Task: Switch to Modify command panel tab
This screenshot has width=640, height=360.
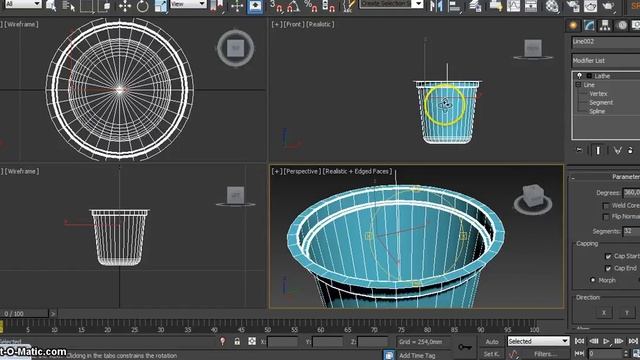Action: click(x=589, y=25)
